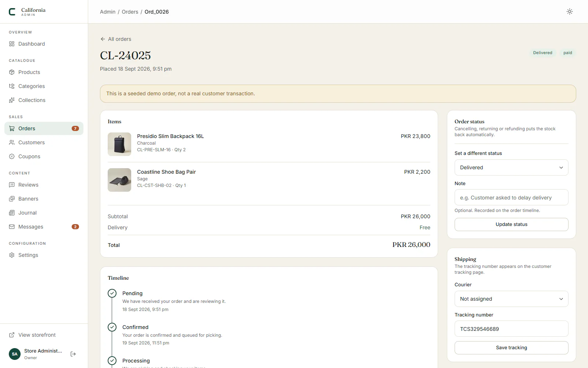Click the Messages count badge 2

click(x=75, y=227)
